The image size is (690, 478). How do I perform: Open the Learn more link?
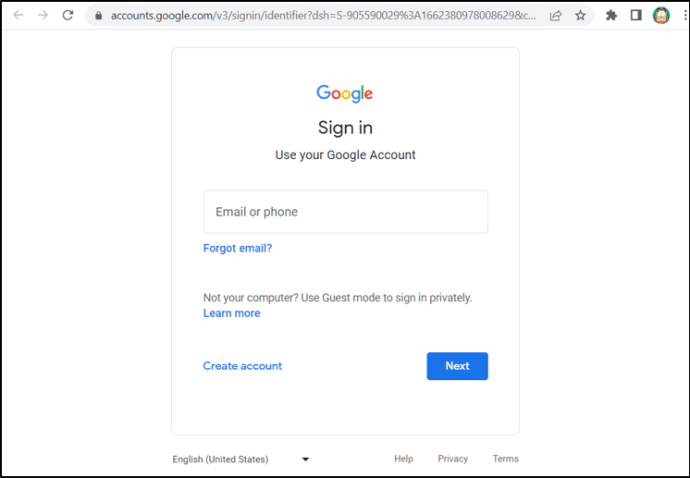coord(231,313)
